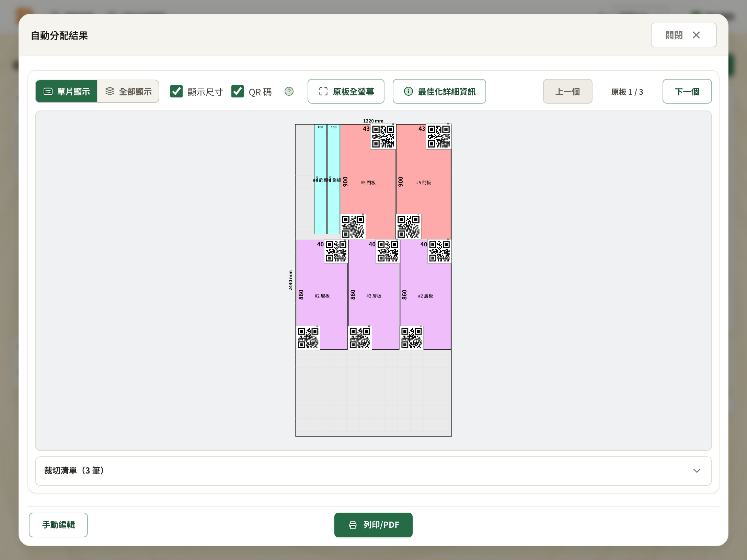This screenshot has width=747, height=560.
Task: Click top QR code on left 門板 panel
Action: (x=383, y=137)
